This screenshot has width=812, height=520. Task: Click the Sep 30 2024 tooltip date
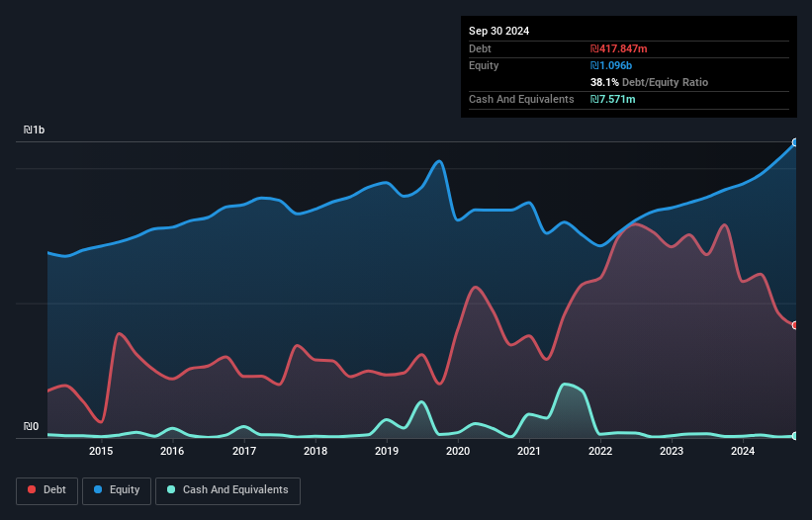[x=498, y=31]
